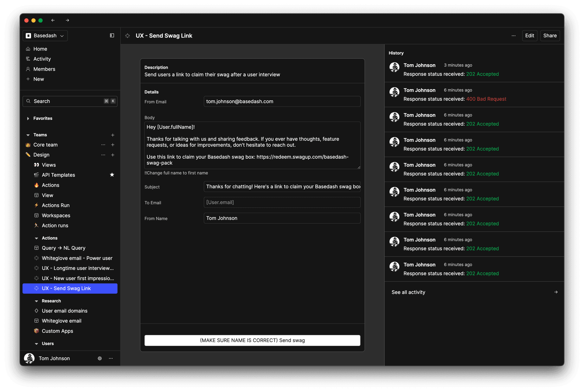Open the View table item
The width and height of the screenshot is (584, 392).
pyautogui.click(x=70, y=195)
